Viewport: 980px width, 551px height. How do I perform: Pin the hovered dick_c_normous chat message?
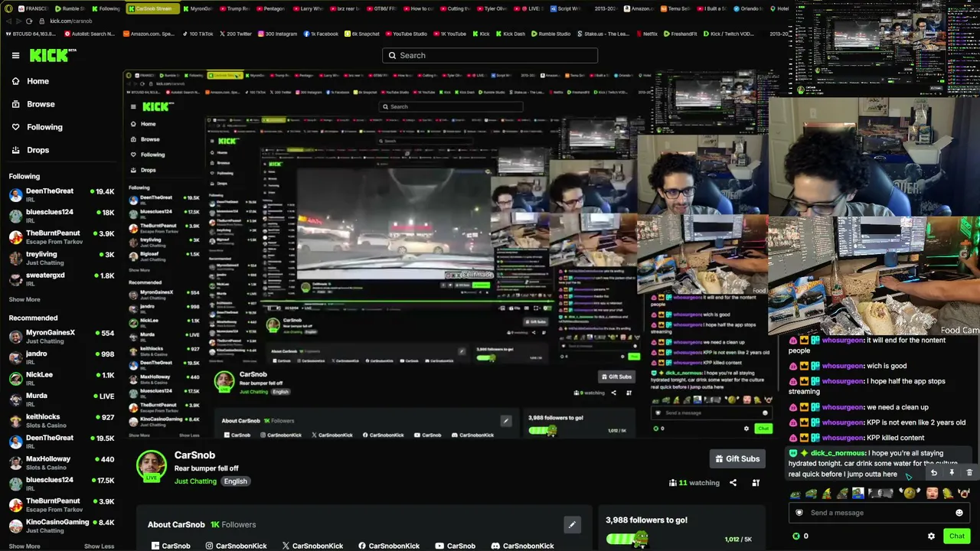[x=952, y=473]
